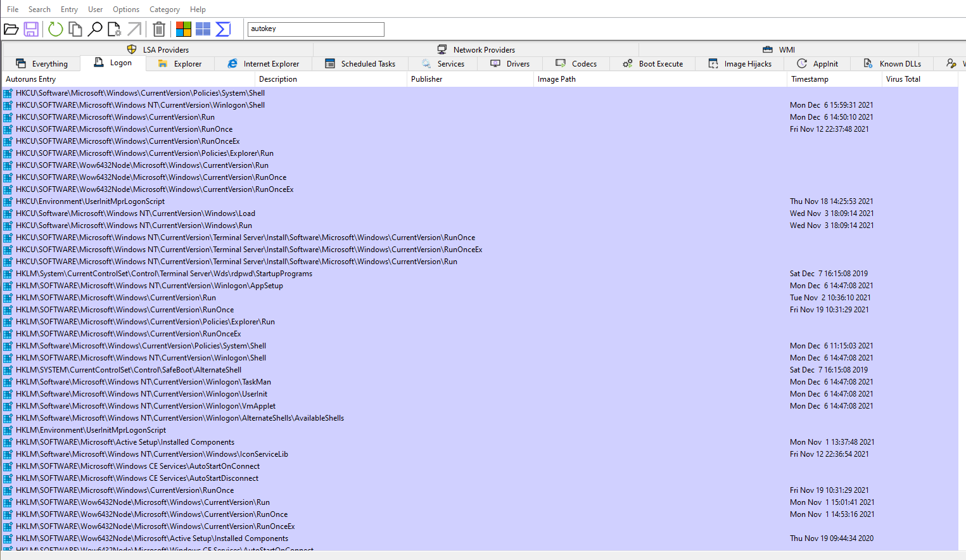Click the Open file folder icon
Viewport: 966px width, 560px height.
point(11,29)
